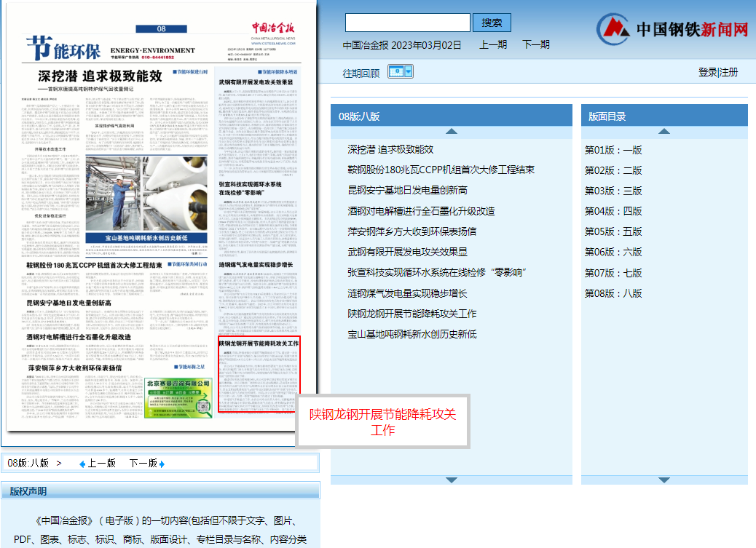This screenshot has width=756, height=548.
Task: Collapse the 版面目录 panel upward arrow
Action: (663, 131)
